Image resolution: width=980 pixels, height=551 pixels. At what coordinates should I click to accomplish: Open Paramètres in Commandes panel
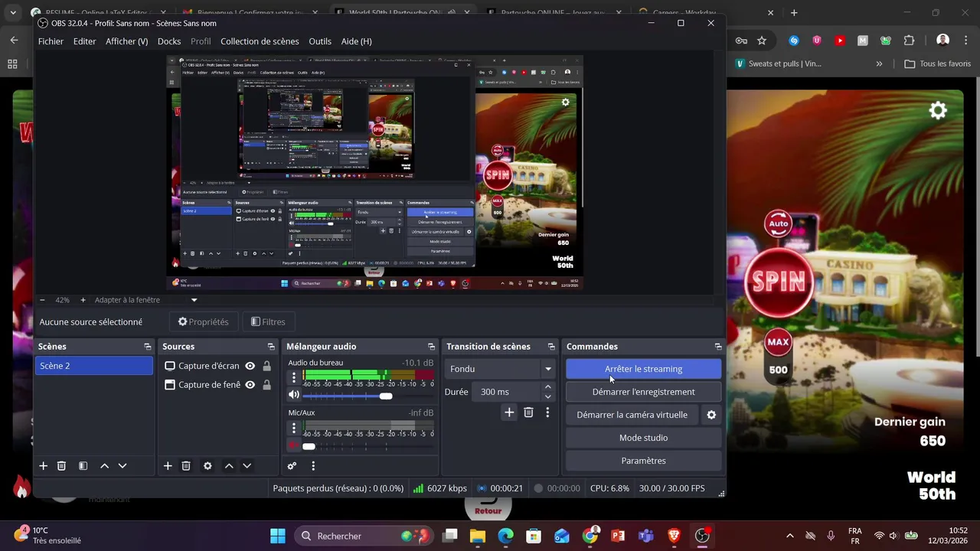click(643, 461)
